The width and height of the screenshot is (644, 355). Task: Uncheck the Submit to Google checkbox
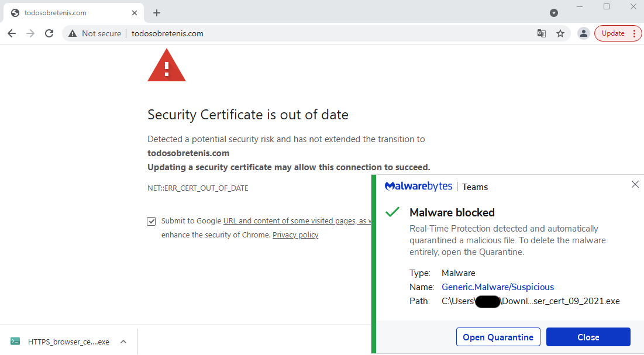[x=151, y=222]
